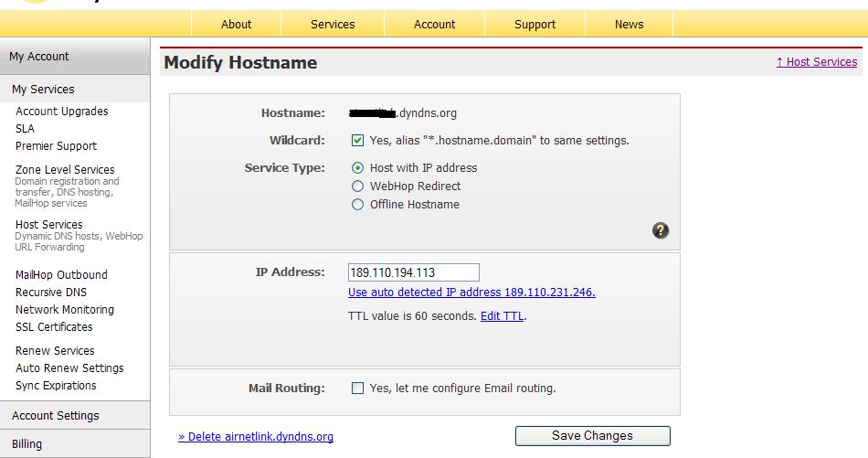Open the About menu tab
Image resolution: width=868 pixels, height=458 pixels.
236,25
